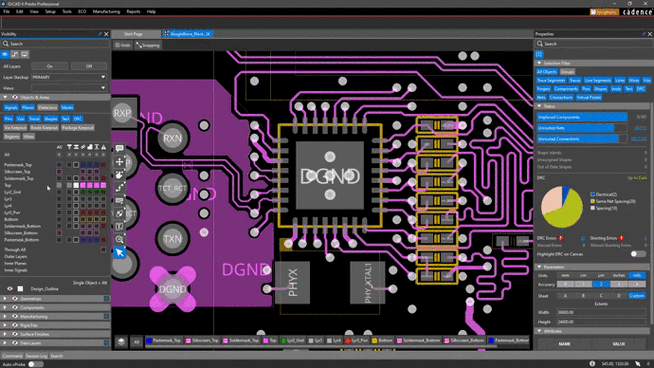Turn All Layers Off
Screen dimensions: 654x368
pos(89,66)
